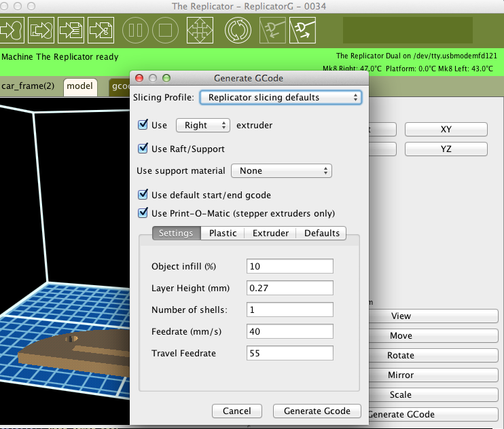Toggle the Use Raft/Support checkbox
The width and height of the screenshot is (504, 429).
coord(143,149)
